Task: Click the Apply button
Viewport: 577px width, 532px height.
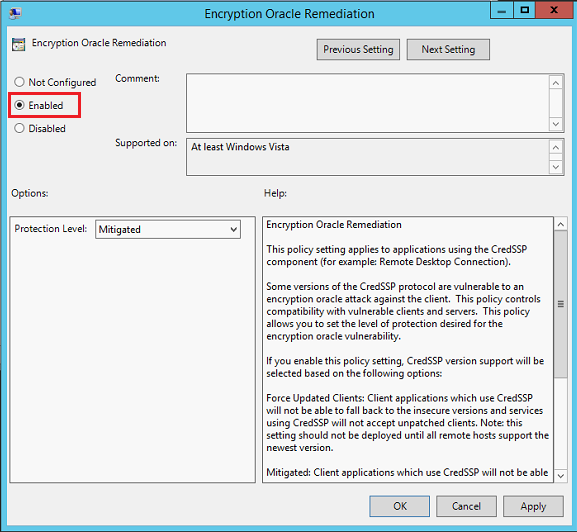Action: [x=533, y=506]
